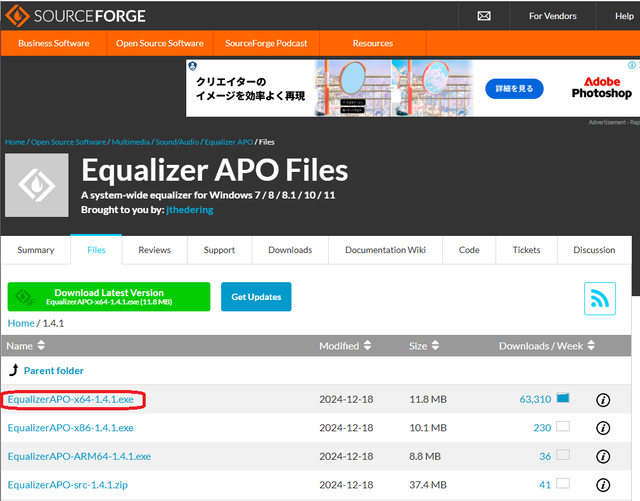This screenshot has height=501, width=640.
Task: Click the 36 downloads count
Action: [545, 456]
